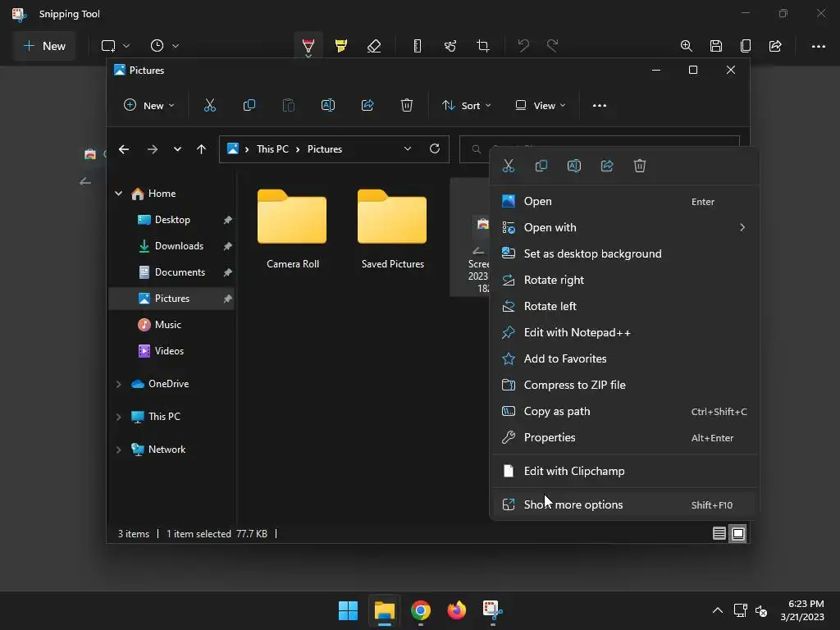Choose Set as desktop background
This screenshot has height=630, width=840.
click(624, 254)
